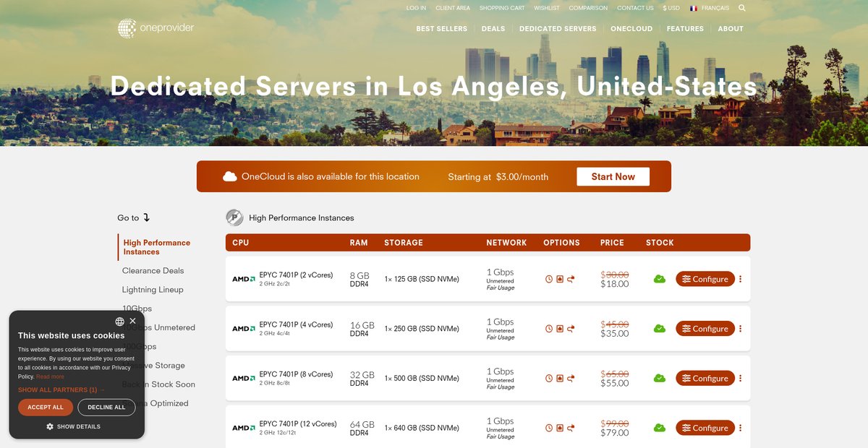868x448 pixels.
Task: Click the square option icon for the EPYC 12 vCores row
Action: pos(560,428)
